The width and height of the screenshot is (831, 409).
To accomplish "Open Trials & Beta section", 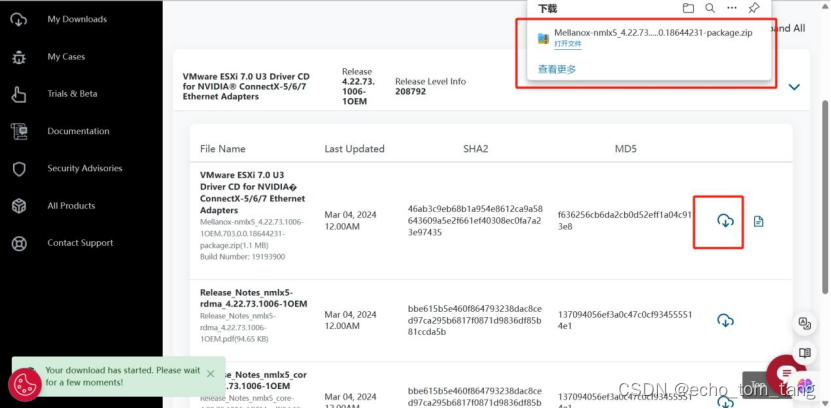I will tap(72, 94).
